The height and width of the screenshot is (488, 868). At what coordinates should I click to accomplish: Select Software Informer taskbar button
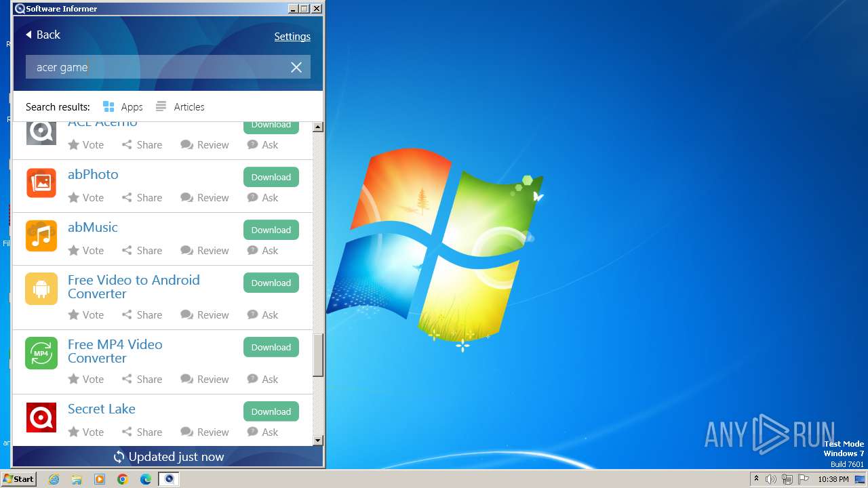pos(169,479)
